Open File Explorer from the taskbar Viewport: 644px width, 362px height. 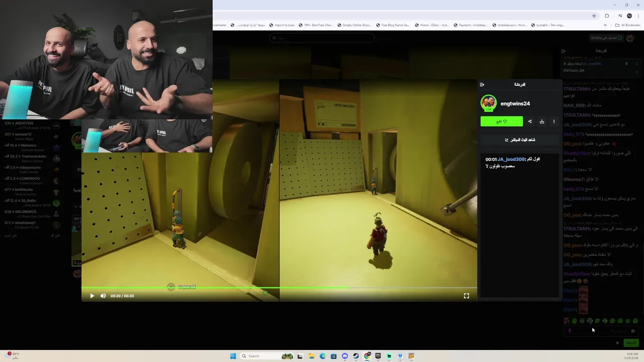(x=311, y=356)
